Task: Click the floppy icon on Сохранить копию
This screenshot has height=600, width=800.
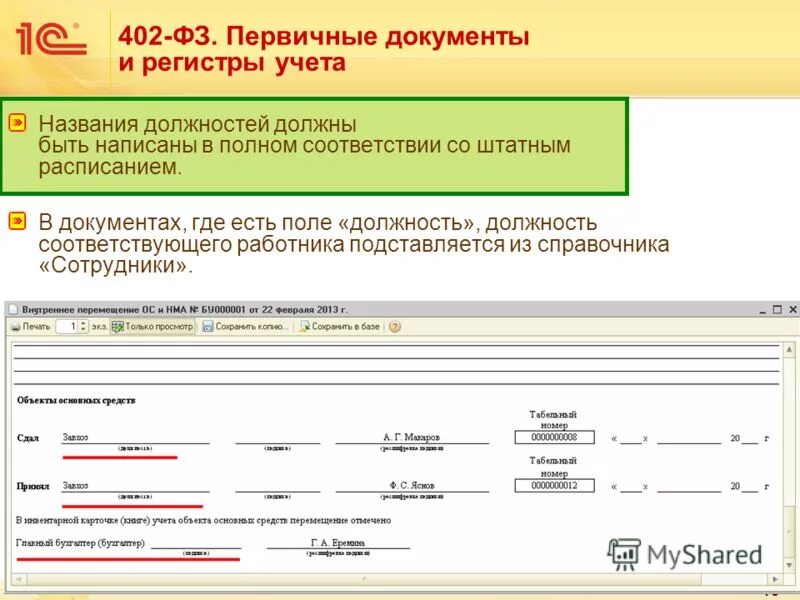Action: click(205, 327)
